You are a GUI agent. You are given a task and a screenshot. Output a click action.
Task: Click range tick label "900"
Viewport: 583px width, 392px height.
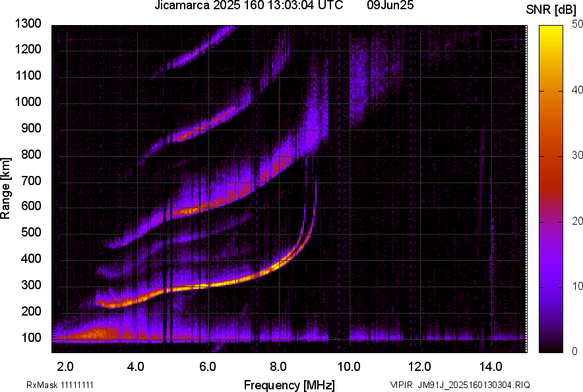tap(31, 128)
